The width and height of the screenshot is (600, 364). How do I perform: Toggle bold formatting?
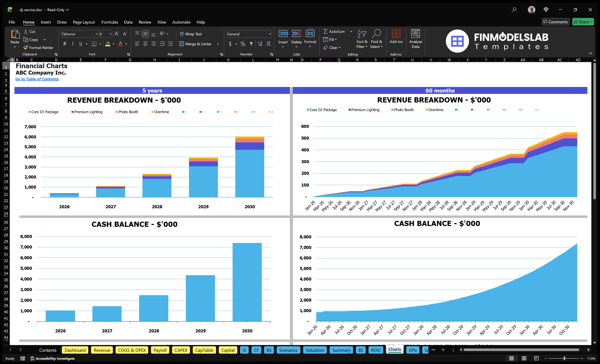(x=65, y=44)
